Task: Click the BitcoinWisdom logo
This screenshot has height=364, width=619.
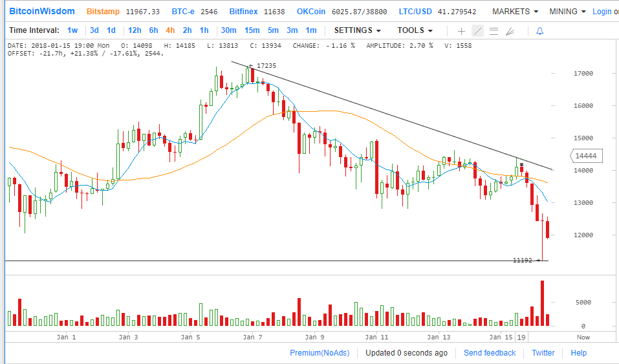Action: (42, 12)
